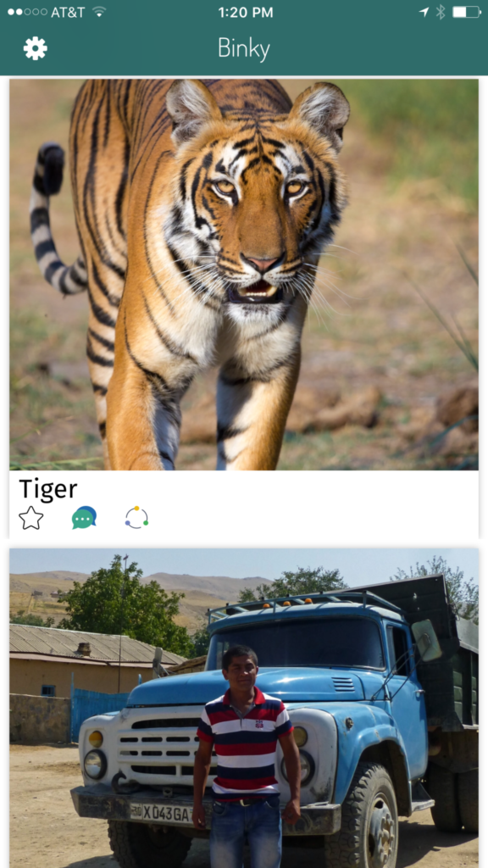Tap the Bluetooth status icon

click(441, 12)
